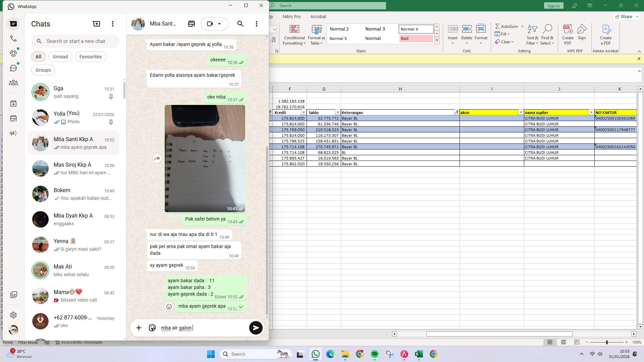Image resolution: width=644 pixels, height=362 pixels.
Task: Open Communities in the WhatsApp sidebar
Action: tap(13, 82)
